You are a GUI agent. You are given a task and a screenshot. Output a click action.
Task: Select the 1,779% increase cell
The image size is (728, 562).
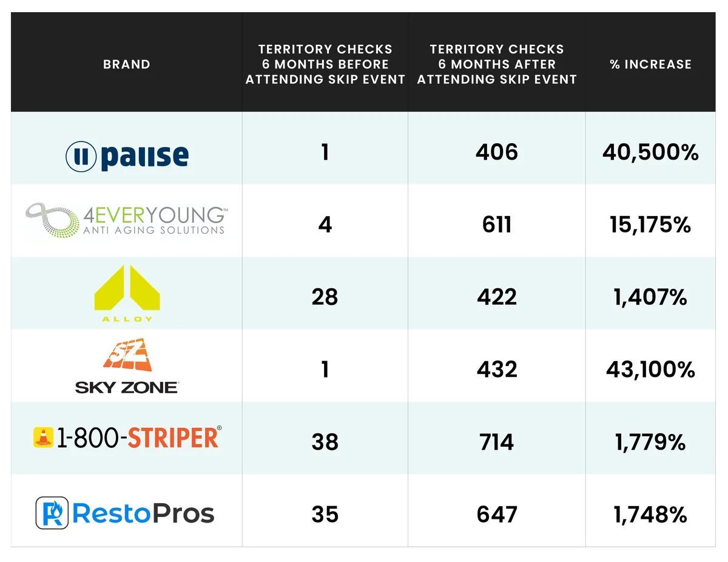[650, 442]
